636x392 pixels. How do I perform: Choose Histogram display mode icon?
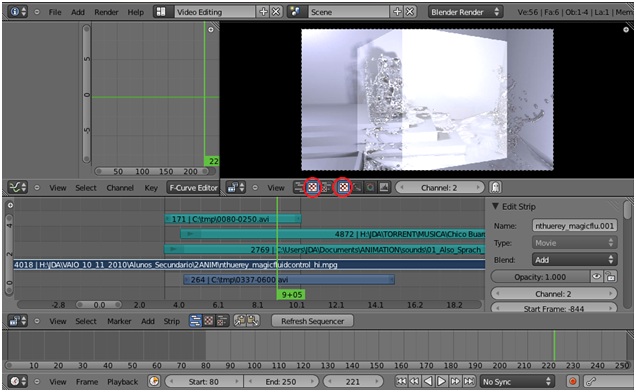384,187
